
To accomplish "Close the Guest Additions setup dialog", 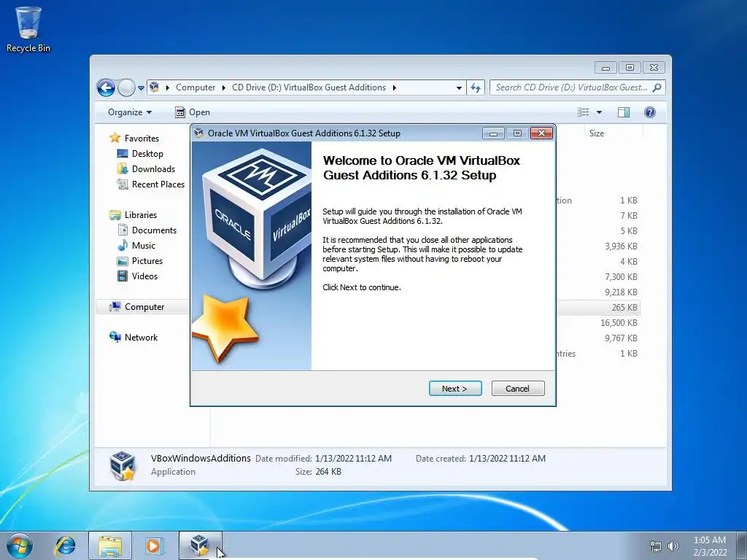I will (x=541, y=133).
